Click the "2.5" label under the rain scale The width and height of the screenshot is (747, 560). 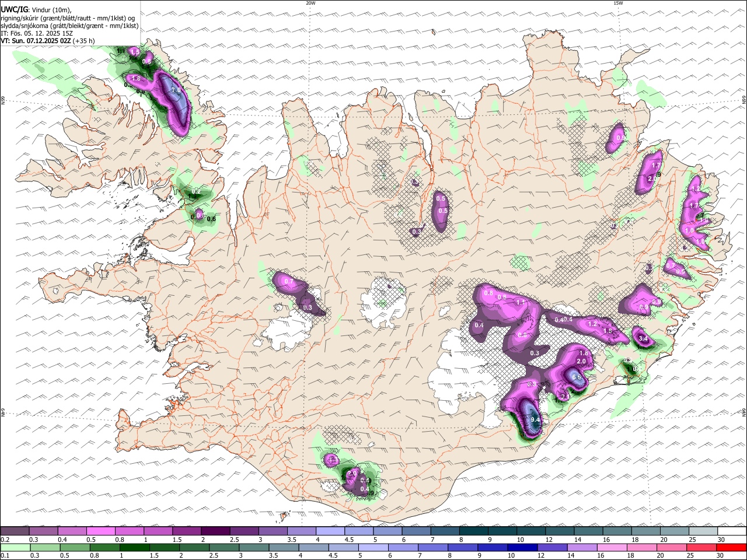214,556
